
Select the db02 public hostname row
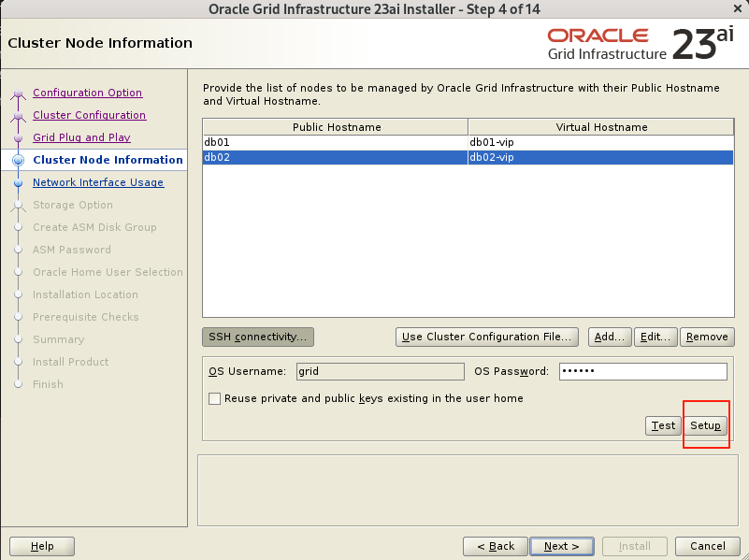(x=335, y=157)
